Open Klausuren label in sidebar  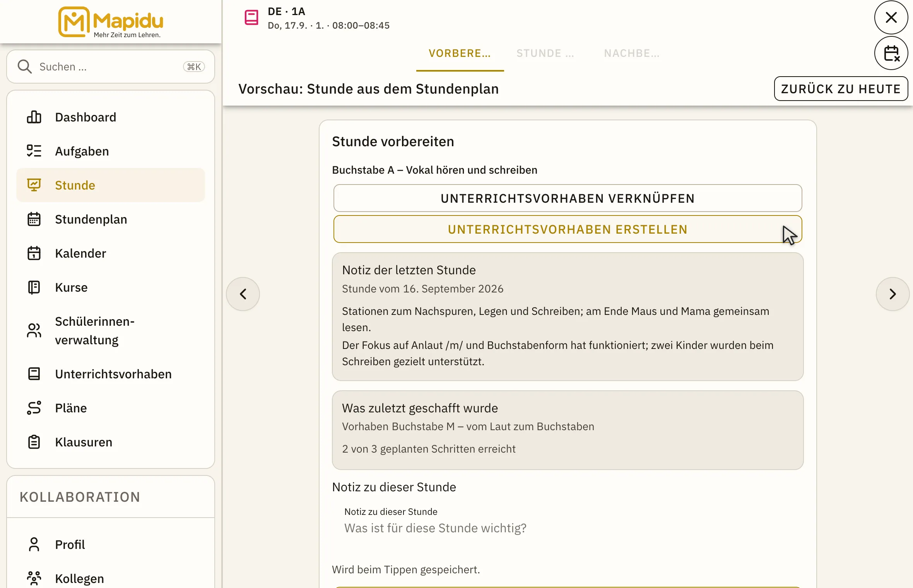[x=84, y=442]
